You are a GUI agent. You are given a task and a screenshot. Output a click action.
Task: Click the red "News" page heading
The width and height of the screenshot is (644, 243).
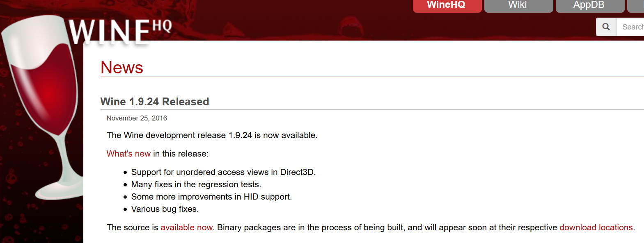point(122,68)
